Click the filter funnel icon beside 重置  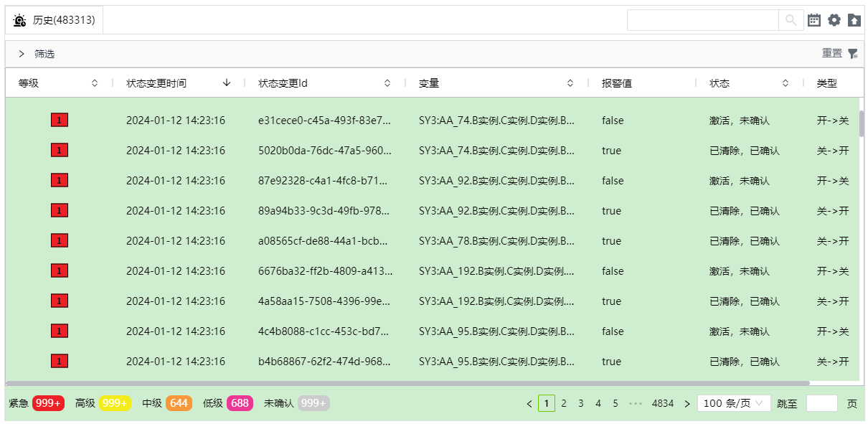(x=852, y=54)
